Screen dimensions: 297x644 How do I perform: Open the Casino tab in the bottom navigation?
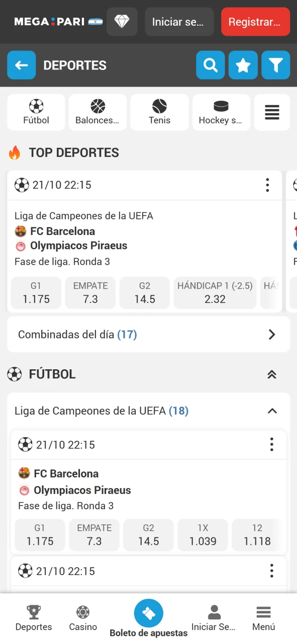click(x=82, y=617)
